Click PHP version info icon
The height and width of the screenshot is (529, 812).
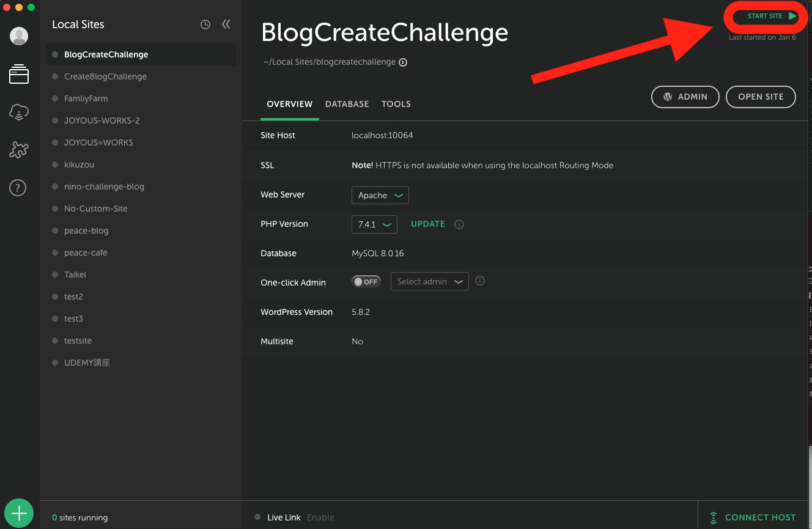coord(459,224)
